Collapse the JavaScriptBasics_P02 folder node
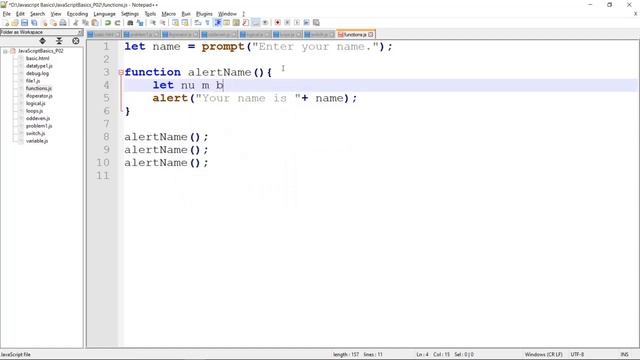Viewport: 640px width, 360px height. 5,51
